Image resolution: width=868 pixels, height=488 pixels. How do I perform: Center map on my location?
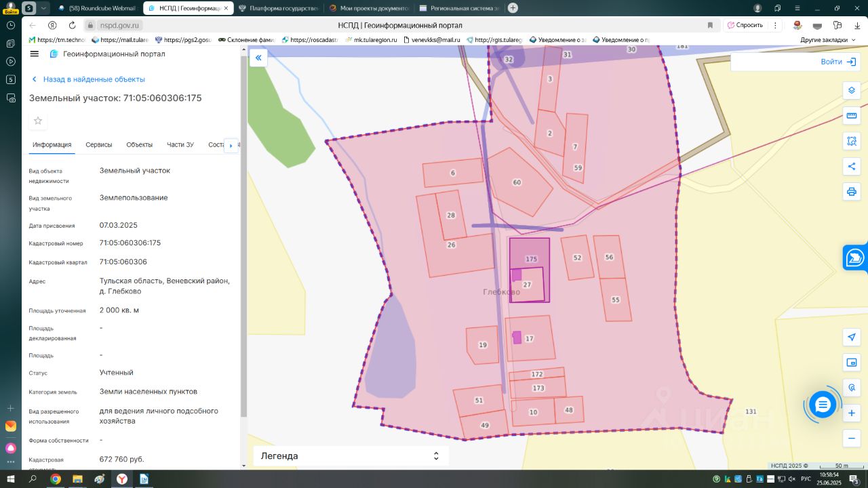point(852,338)
